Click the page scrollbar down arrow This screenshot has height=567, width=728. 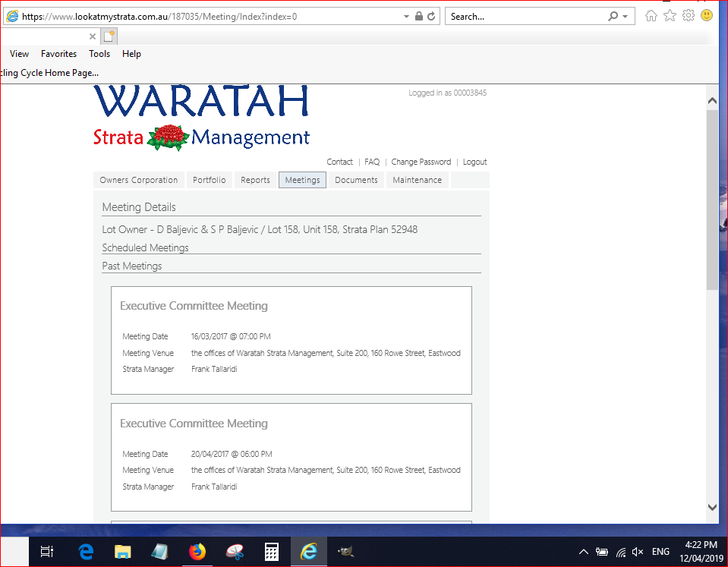712,507
